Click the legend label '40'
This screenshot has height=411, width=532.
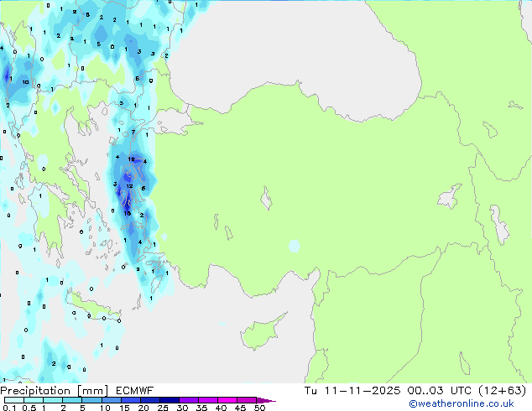point(221,408)
